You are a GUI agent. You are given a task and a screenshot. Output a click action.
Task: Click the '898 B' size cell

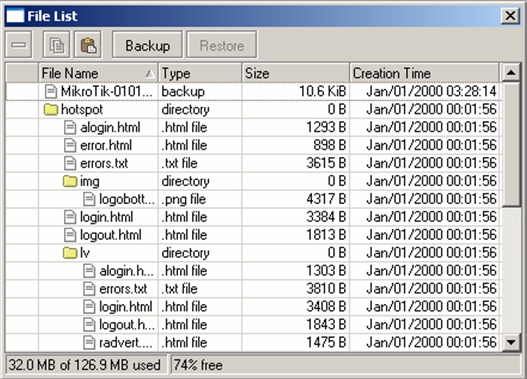click(330, 145)
